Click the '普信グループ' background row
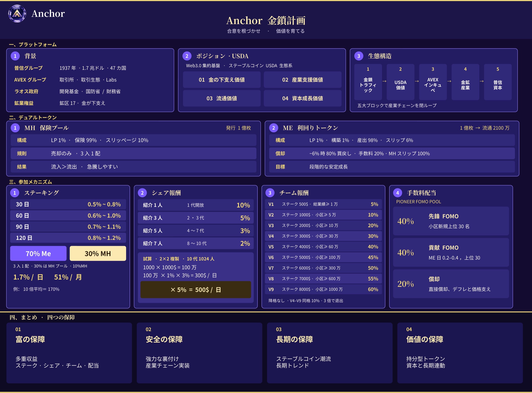This screenshot has height=393, width=532. [x=70, y=68]
